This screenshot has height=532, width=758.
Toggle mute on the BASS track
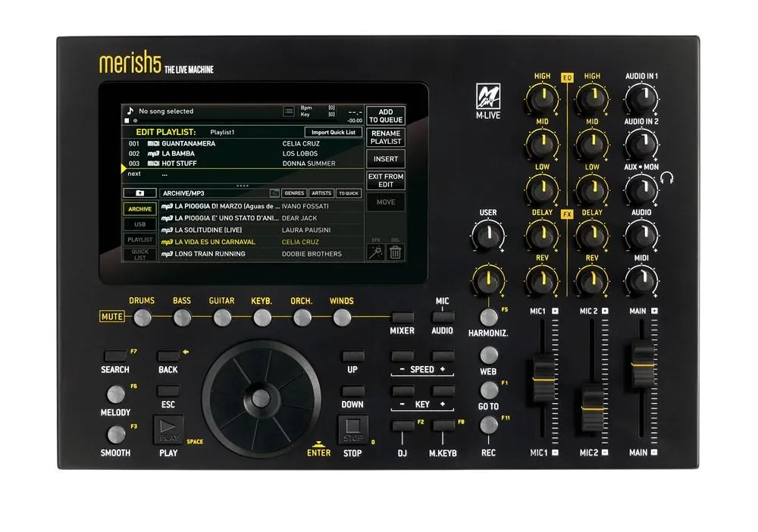[182, 318]
